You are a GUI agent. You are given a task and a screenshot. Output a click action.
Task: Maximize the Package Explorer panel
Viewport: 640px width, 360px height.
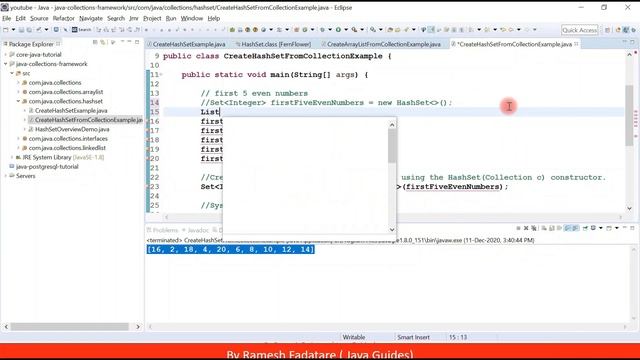[137, 42]
